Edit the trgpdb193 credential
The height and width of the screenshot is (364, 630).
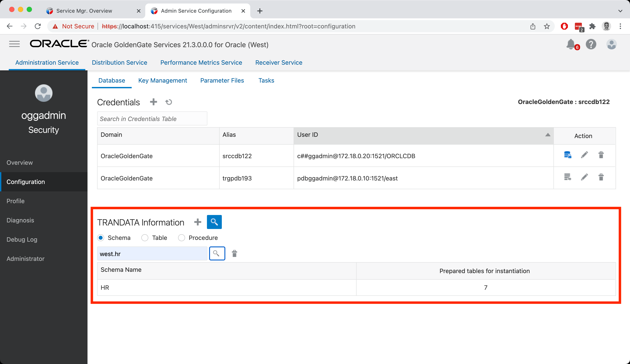[584, 177]
